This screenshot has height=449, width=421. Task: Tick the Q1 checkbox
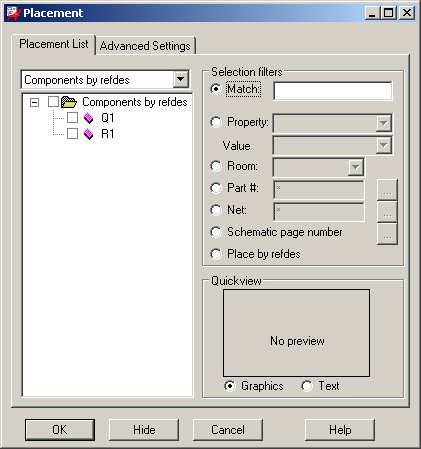tap(72, 118)
